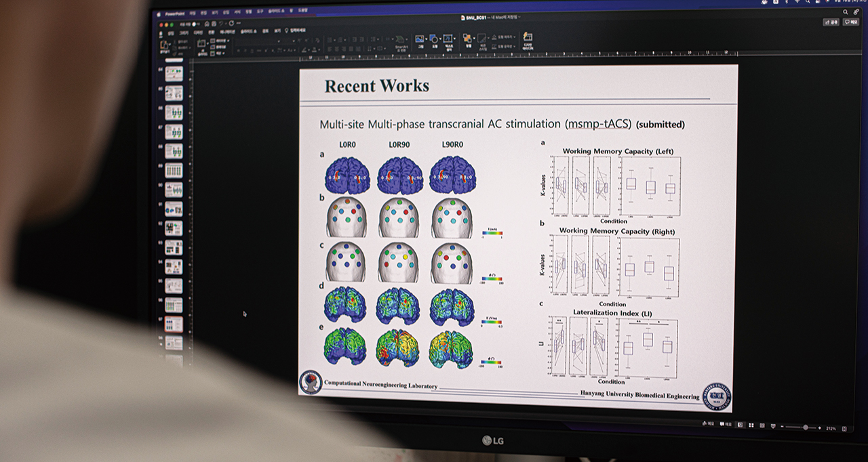Switch to Reading view

point(762,425)
